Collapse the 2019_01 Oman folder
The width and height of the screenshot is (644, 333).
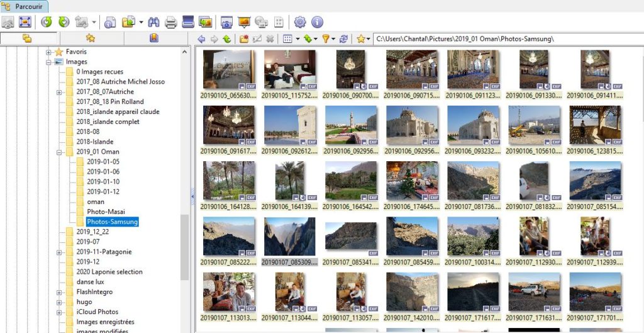58,152
